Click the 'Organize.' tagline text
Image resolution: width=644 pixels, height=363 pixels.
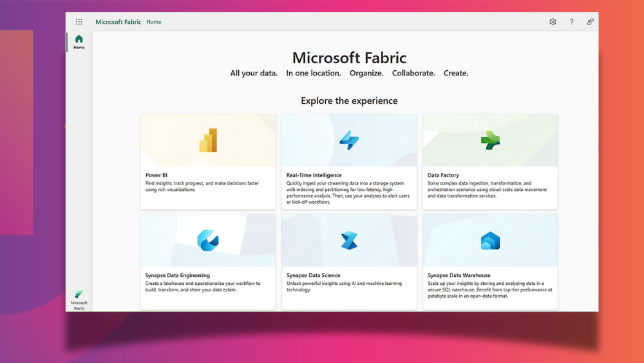coord(366,73)
